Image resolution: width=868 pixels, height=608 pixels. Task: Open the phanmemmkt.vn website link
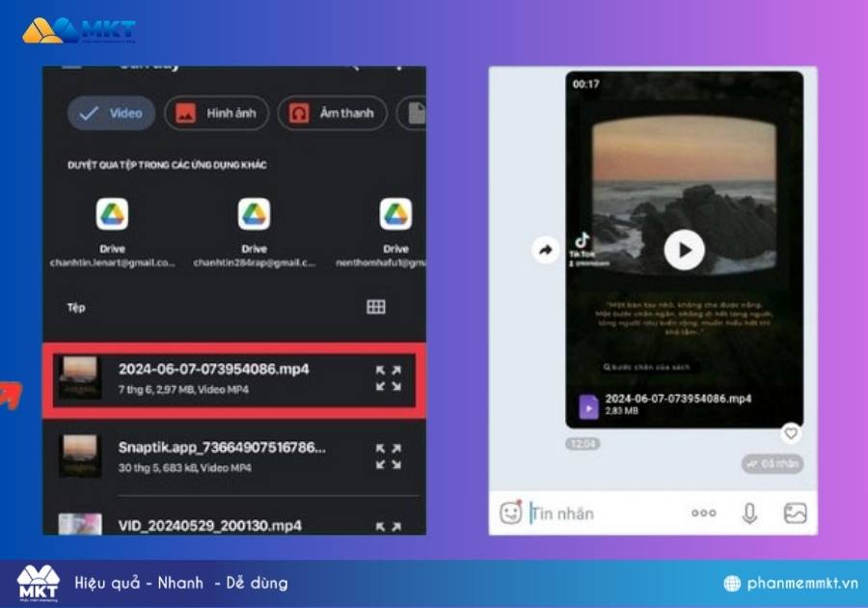tap(791, 583)
